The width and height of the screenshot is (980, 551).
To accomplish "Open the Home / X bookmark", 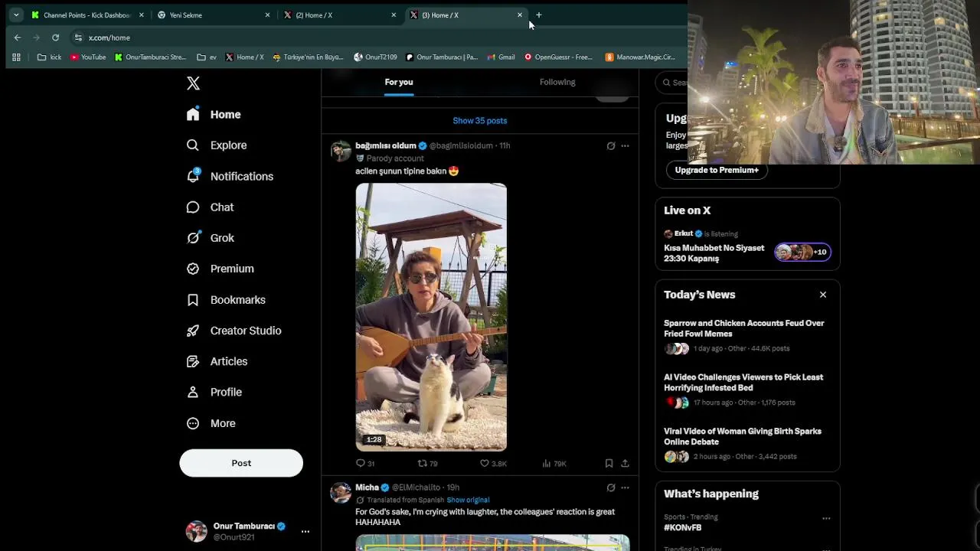I will (244, 57).
